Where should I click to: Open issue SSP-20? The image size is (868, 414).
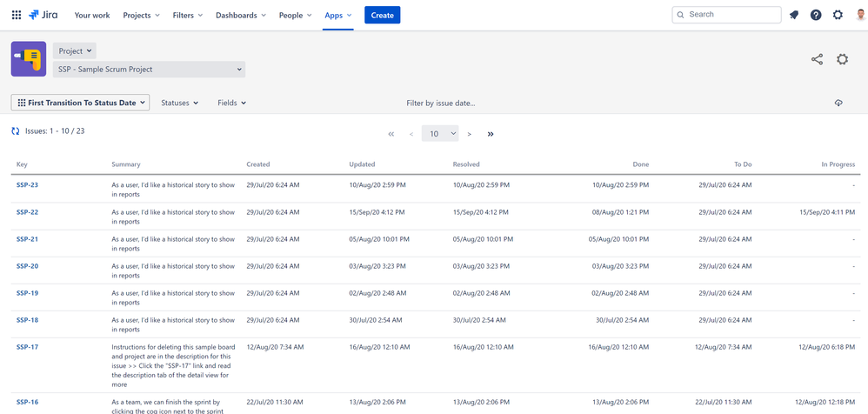(x=27, y=266)
